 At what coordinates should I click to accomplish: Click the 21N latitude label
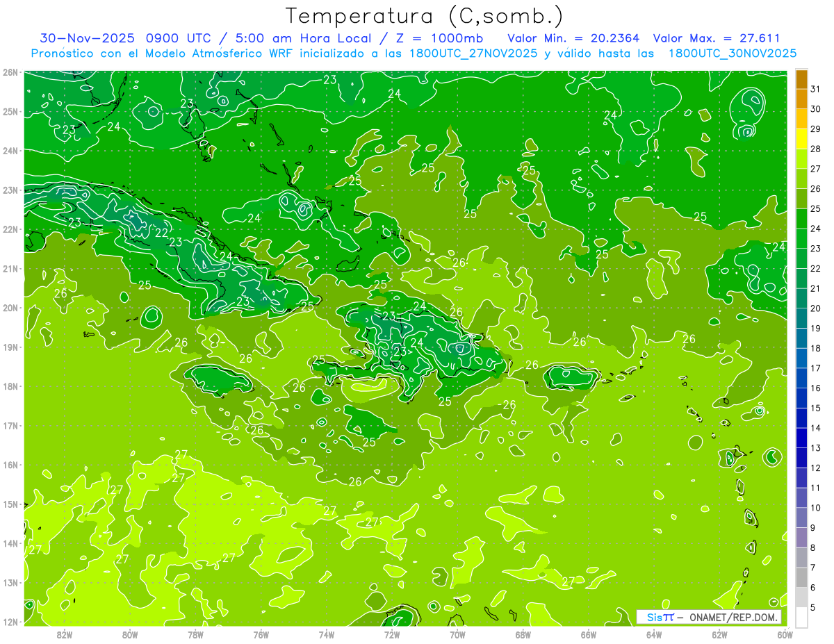point(10,268)
